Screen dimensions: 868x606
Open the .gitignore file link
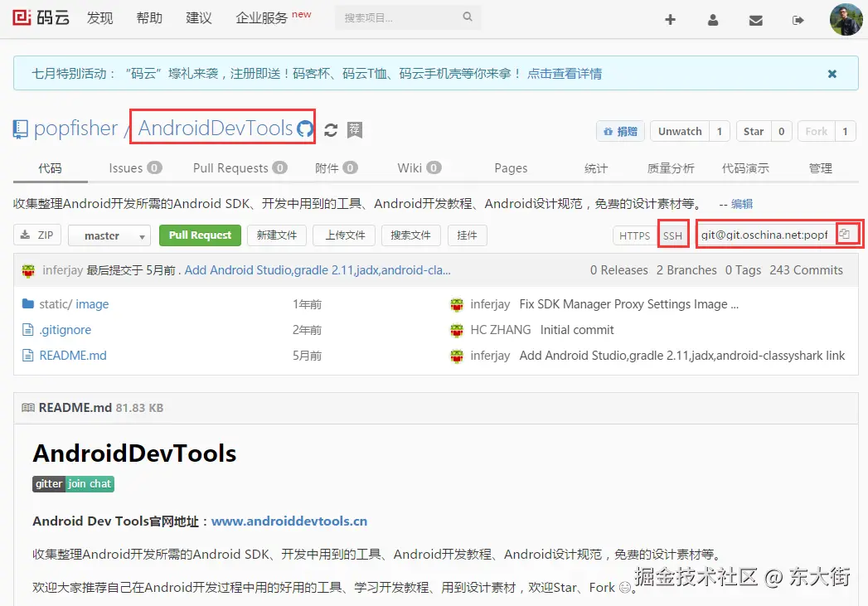pyautogui.click(x=65, y=330)
